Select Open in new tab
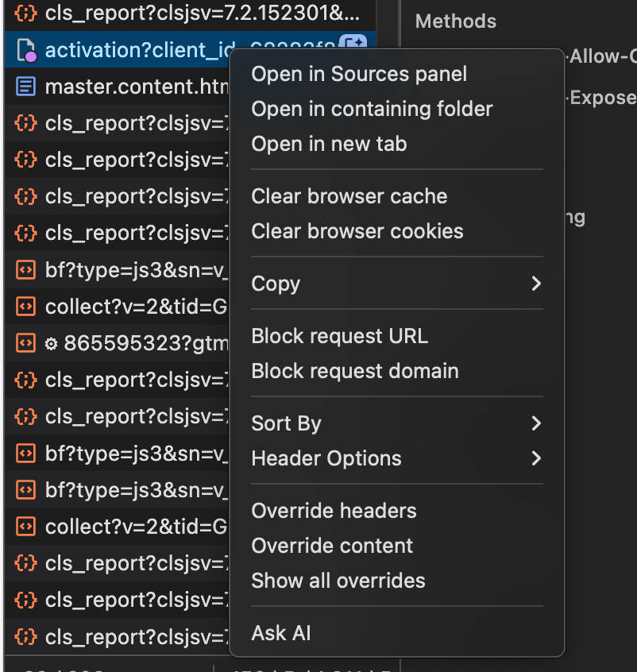The height and width of the screenshot is (672, 637). (x=329, y=144)
